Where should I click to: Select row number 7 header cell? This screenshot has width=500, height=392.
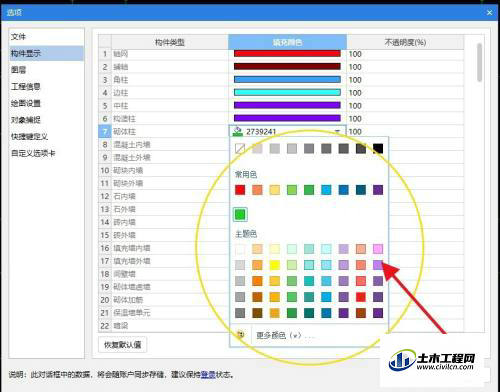105,131
